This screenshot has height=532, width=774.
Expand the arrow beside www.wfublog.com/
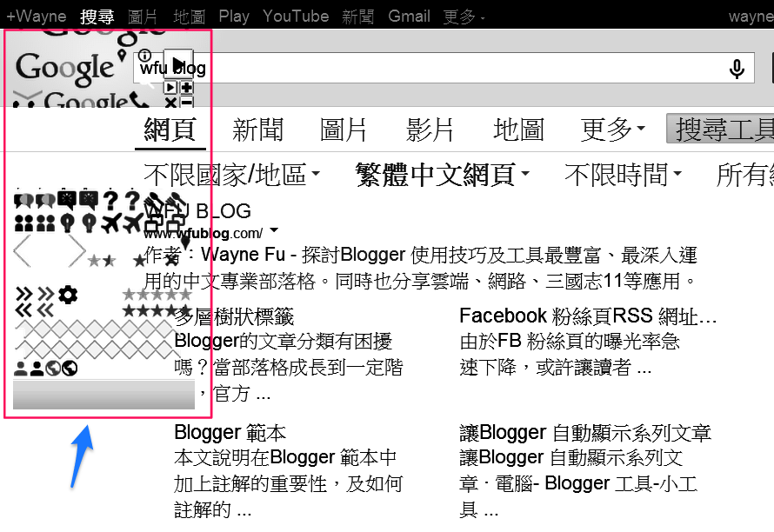[274, 230]
